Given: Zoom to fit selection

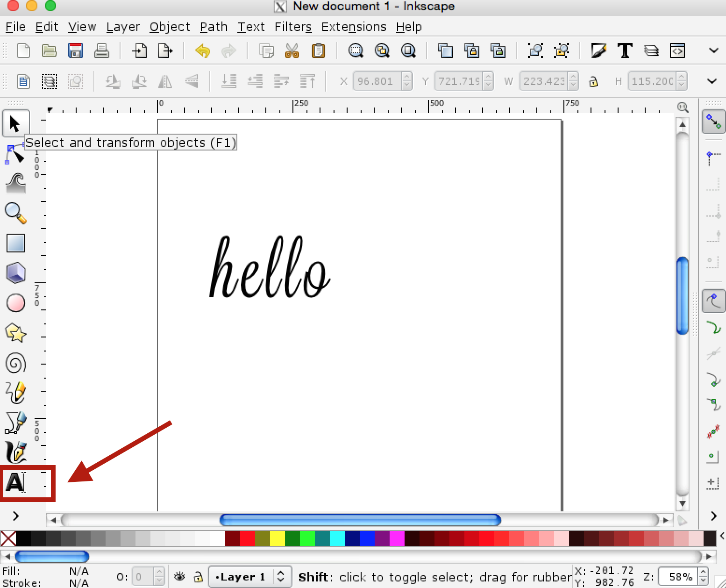Looking at the screenshot, I should (356, 50).
